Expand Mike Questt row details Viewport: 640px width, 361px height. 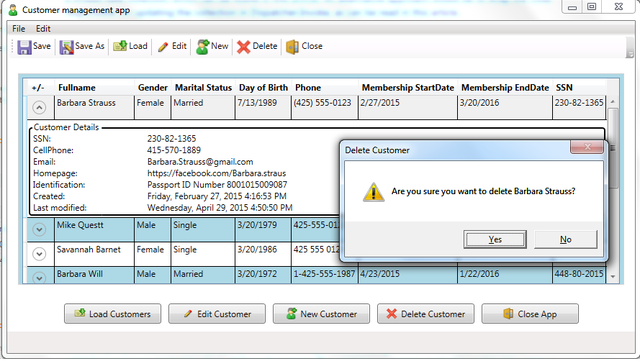(x=39, y=230)
